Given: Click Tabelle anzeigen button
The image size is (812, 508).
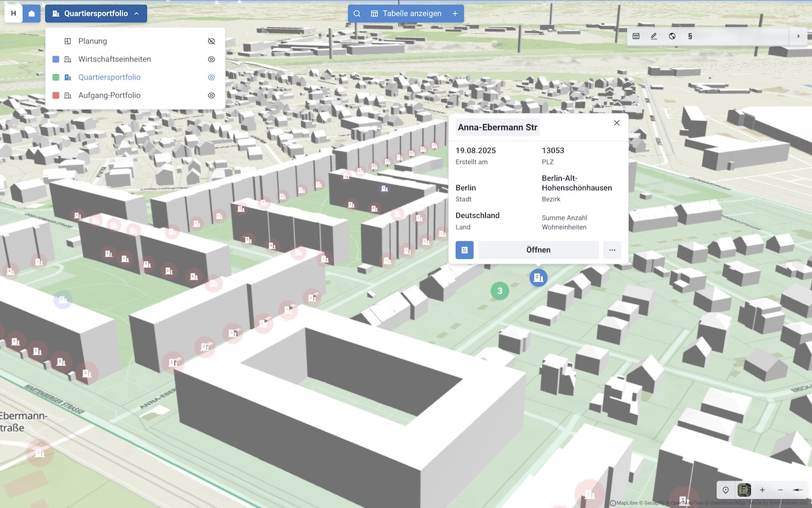Looking at the screenshot, I should click(405, 13).
